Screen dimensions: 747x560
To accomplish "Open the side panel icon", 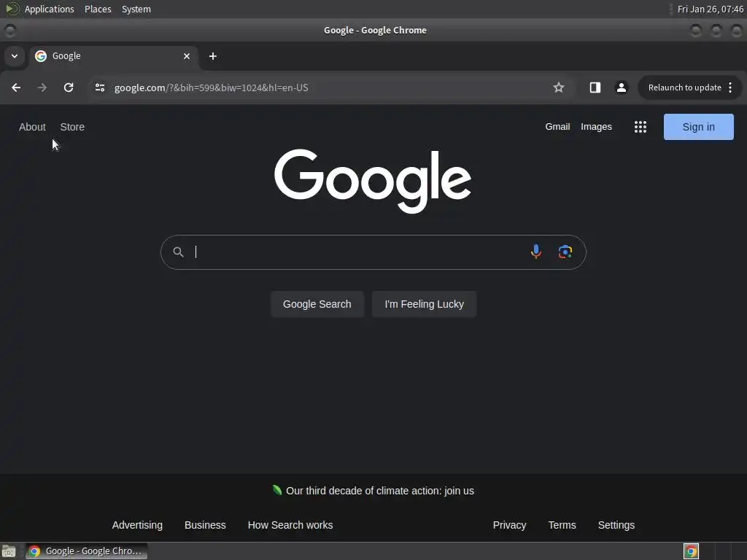I will (595, 87).
